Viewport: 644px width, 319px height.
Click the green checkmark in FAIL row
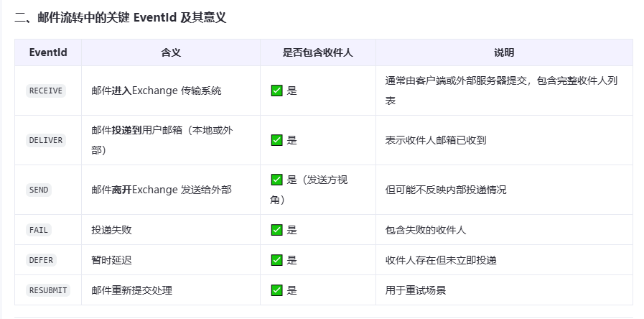pos(277,230)
